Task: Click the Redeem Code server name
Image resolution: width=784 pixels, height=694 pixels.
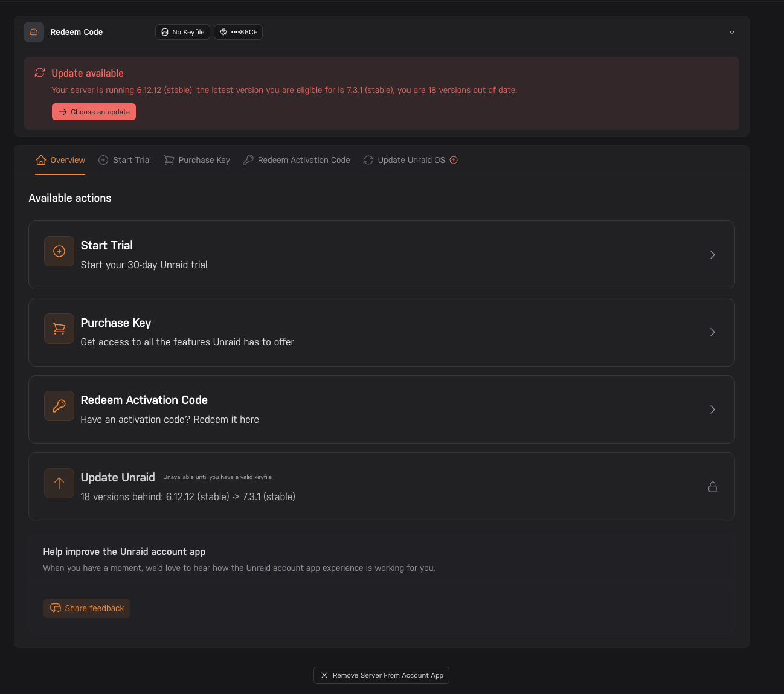Action: click(77, 32)
